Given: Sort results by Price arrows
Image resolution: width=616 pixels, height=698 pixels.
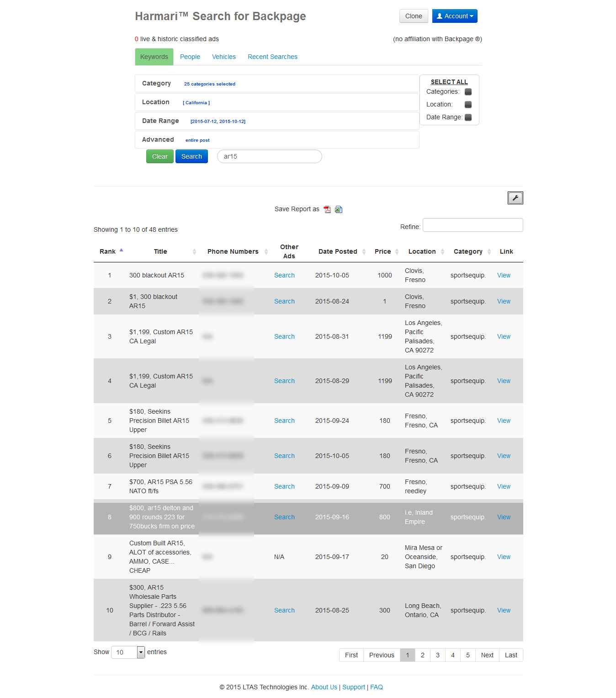Looking at the screenshot, I should tap(397, 251).
